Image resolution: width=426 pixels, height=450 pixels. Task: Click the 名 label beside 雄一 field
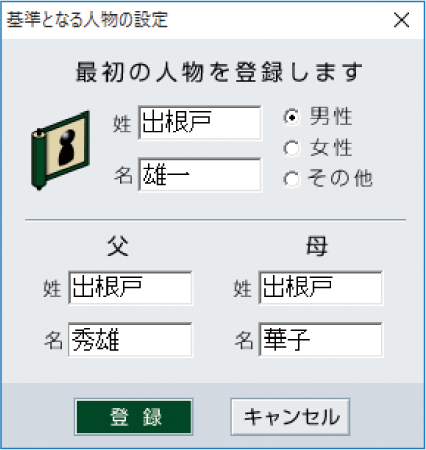point(123,176)
